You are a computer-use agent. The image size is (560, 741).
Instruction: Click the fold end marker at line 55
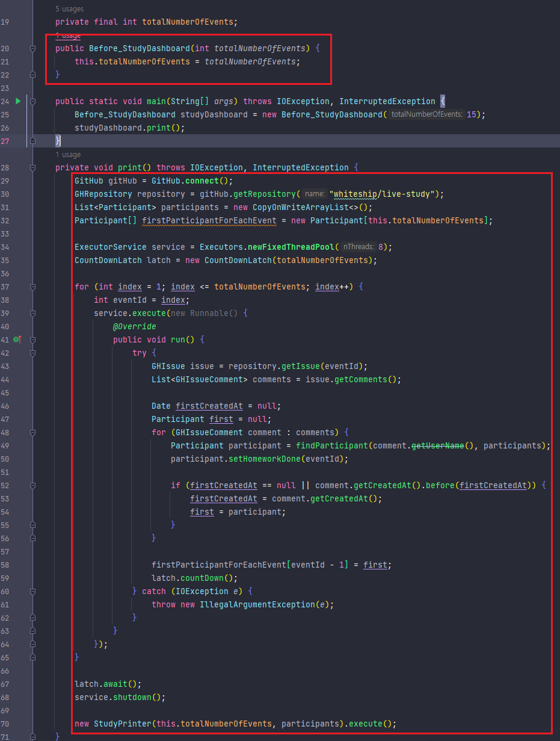click(33, 525)
